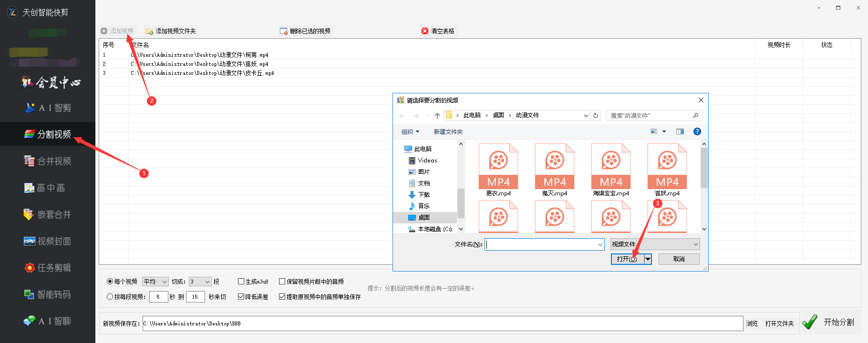Open the 画中画 picture-in-picture module
Screen dimensions: 868x343
click(45, 188)
